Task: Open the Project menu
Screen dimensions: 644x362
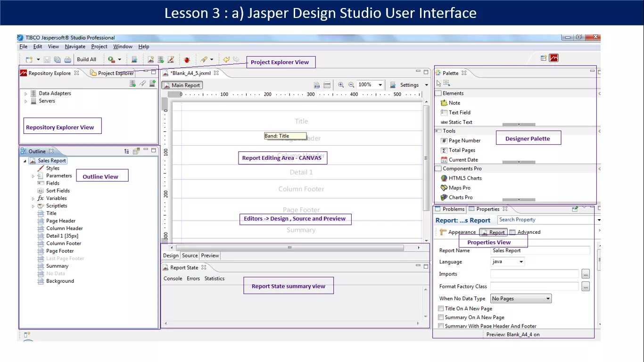Action: 99,47
